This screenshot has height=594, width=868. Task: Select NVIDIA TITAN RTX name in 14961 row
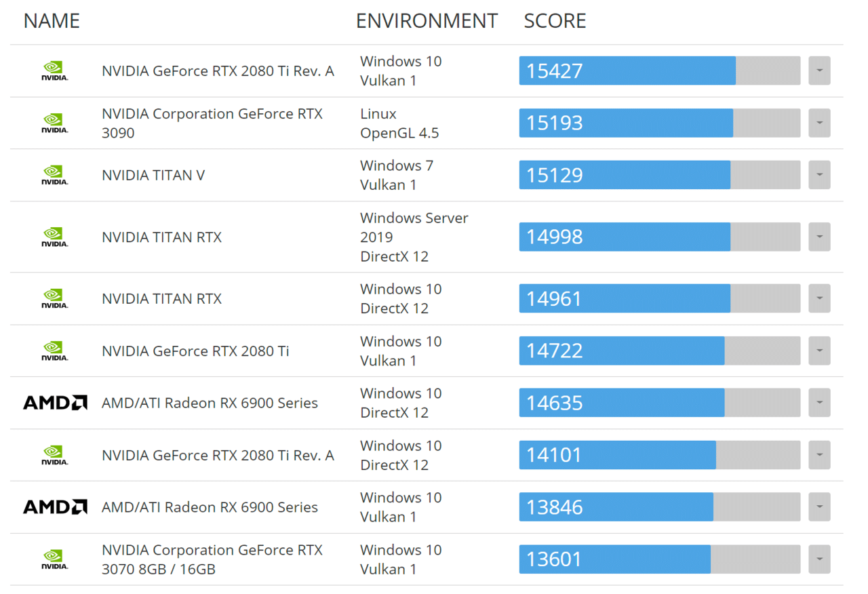[161, 299]
